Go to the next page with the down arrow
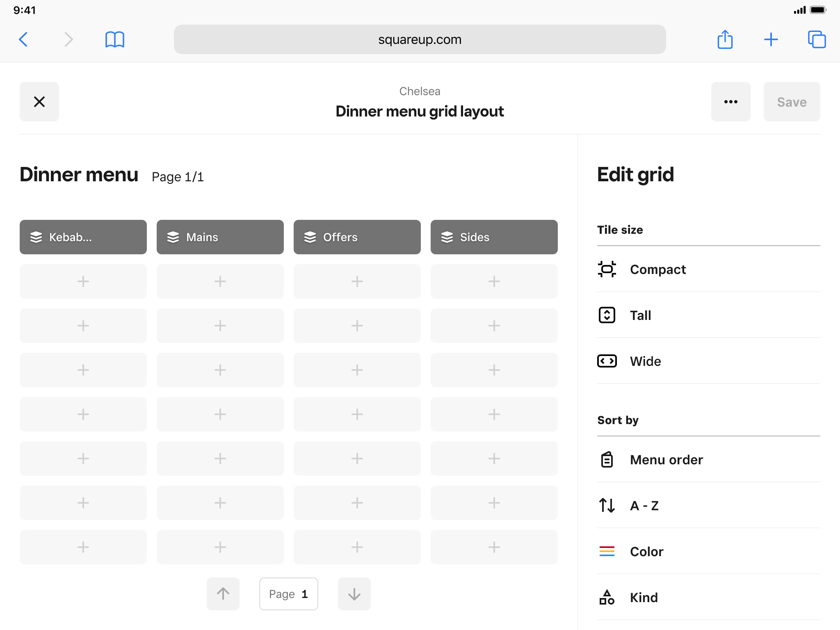Viewport: 840px width, 630px height. coord(354,593)
